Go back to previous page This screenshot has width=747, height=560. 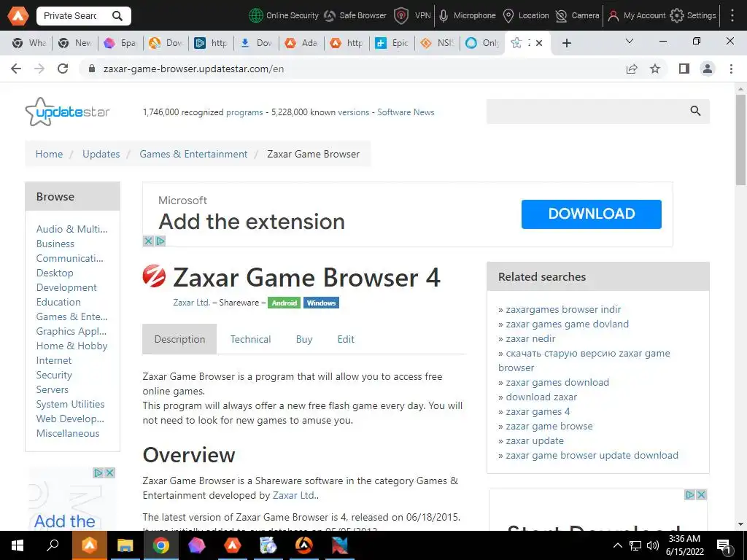[16, 69]
